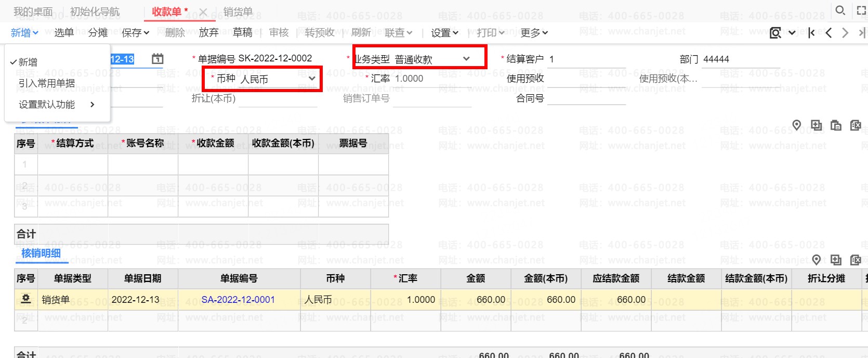The width and height of the screenshot is (868, 358).
Task: Click the 票据号 column header
Action: [353, 143]
